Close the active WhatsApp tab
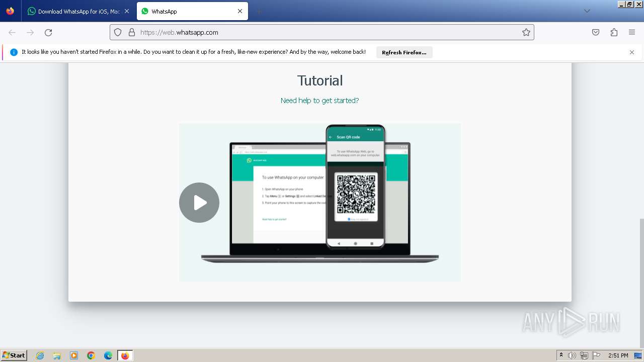The width and height of the screenshot is (644, 362). coord(240,11)
